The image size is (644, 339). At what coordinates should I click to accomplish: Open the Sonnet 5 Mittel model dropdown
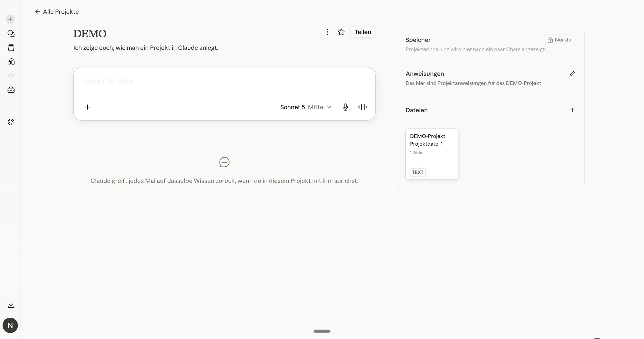tap(306, 107)
